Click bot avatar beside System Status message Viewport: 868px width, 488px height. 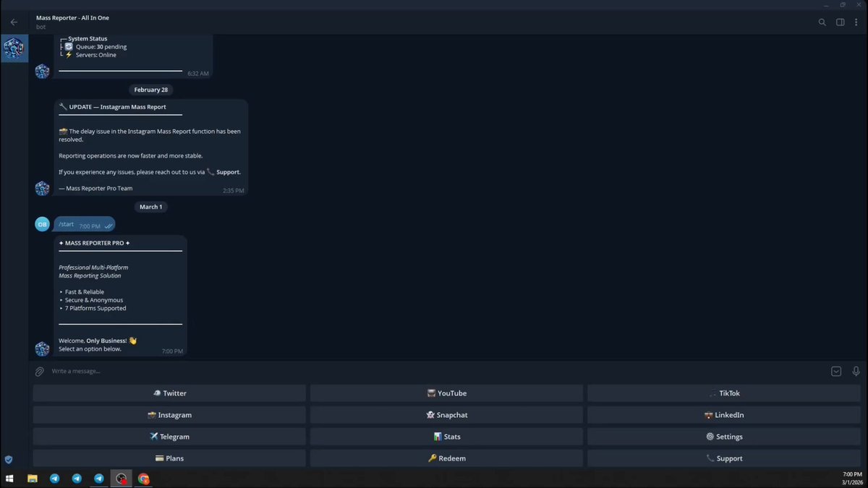click(x=43, y=71)
